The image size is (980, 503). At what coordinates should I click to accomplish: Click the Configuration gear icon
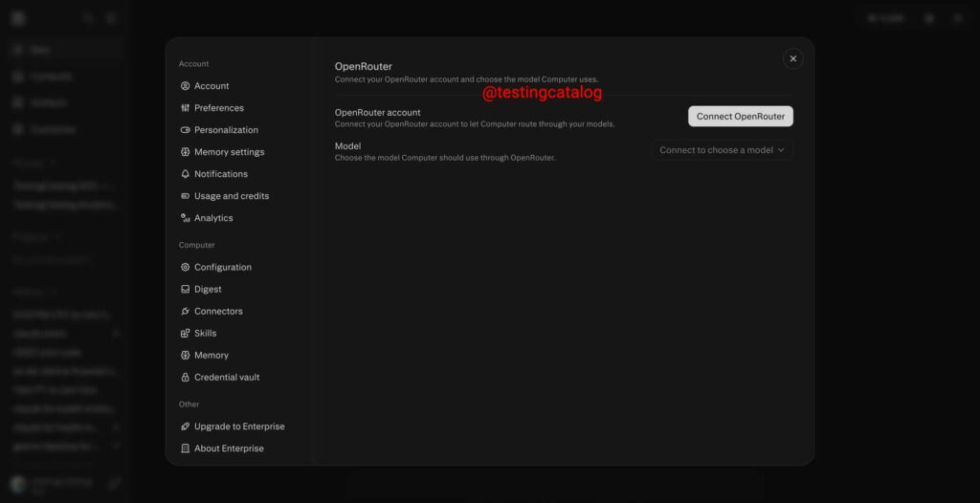coord(185,268)
